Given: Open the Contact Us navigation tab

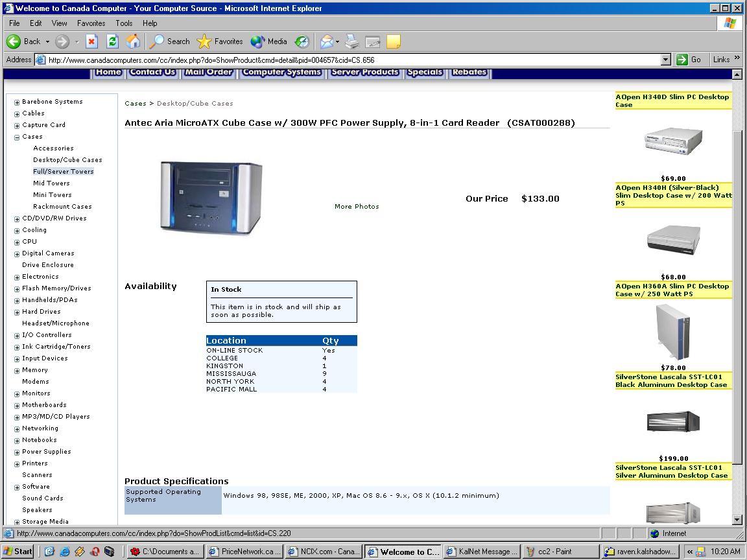Looking at the screenshot, I should coord(153,73).
